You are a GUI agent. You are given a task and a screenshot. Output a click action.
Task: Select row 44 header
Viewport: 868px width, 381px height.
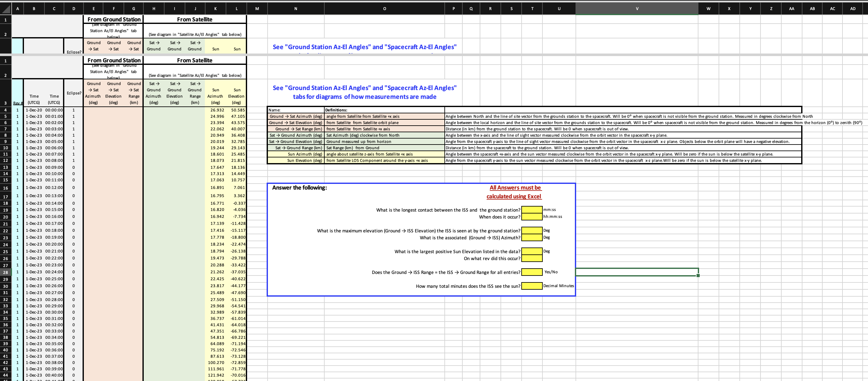[5, 375]
